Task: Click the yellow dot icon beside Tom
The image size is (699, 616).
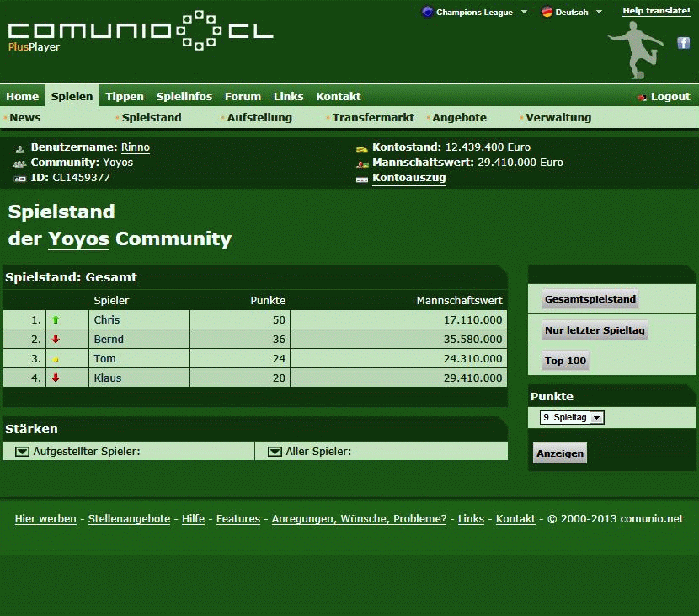Action: click(56, 360)
